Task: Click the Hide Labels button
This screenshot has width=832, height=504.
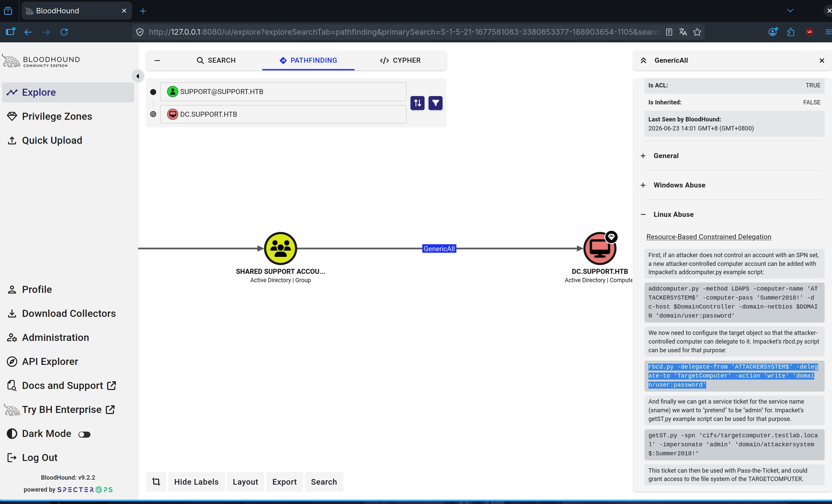Action: 196,481
